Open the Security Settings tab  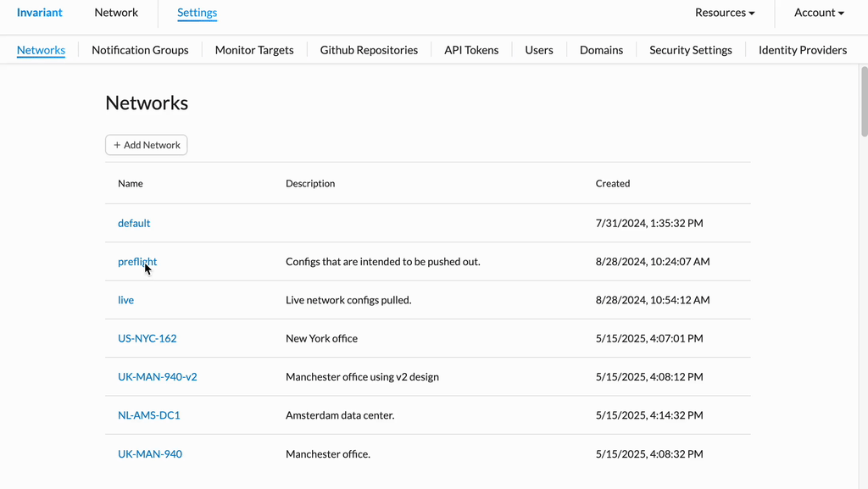(x=690, y=50)
